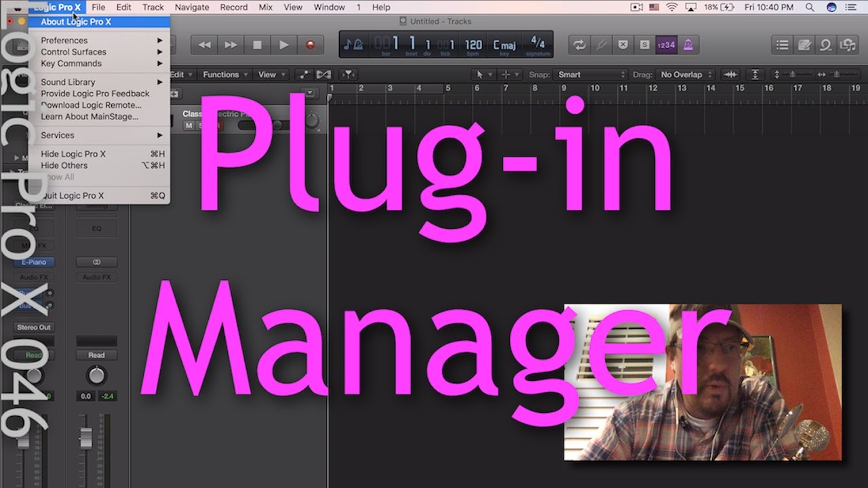Click the C maj key display
The image size is (868, 488).
[504, 45]
